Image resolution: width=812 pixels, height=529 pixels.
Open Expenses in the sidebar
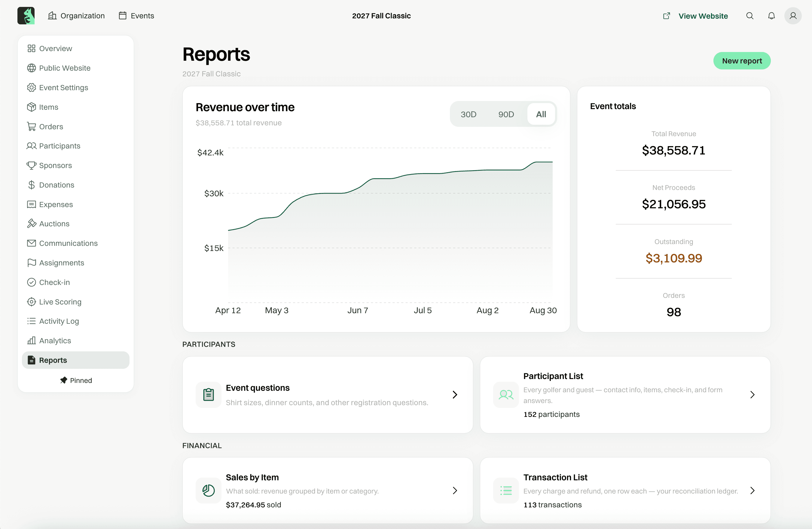(x=76, y=204)
